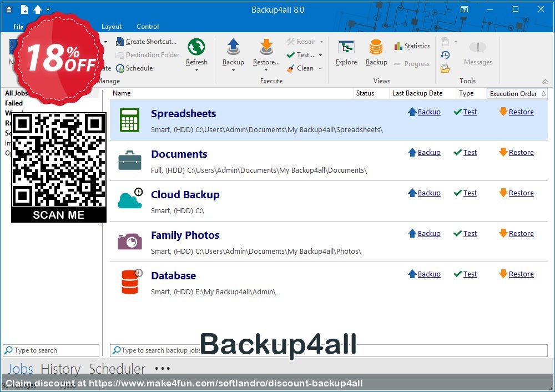Open Statistics view from the ribbon
Screen dimensions: 555x392
point(412,46)
